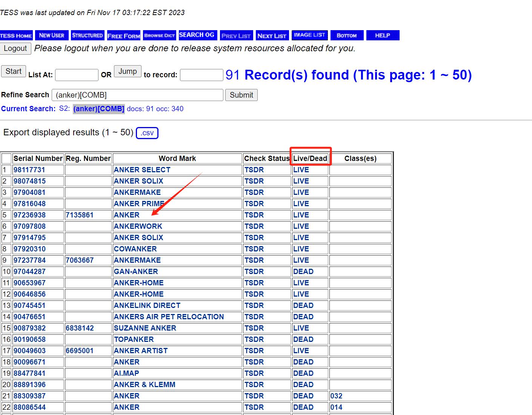Click DEAD status in ANKELINK DIRECT row
532x415 pixels.
[303, 306]
